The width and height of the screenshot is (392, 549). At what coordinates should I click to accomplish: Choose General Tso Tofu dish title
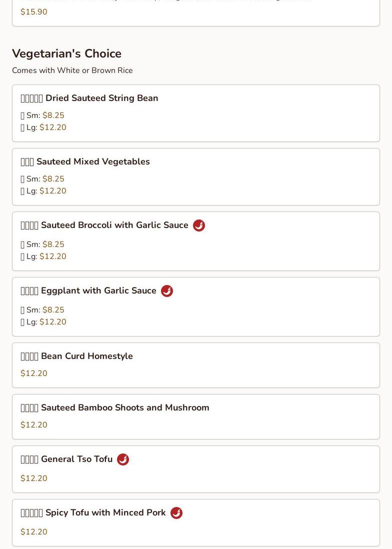tap(76, 459)
